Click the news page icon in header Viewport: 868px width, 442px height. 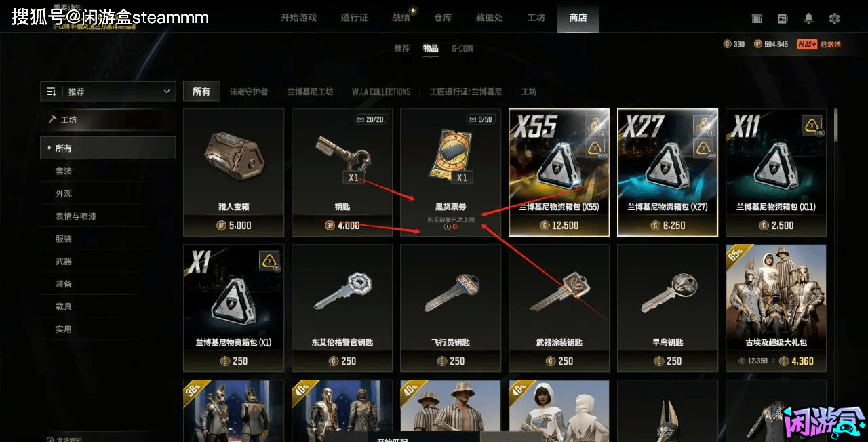pos(783,18)
